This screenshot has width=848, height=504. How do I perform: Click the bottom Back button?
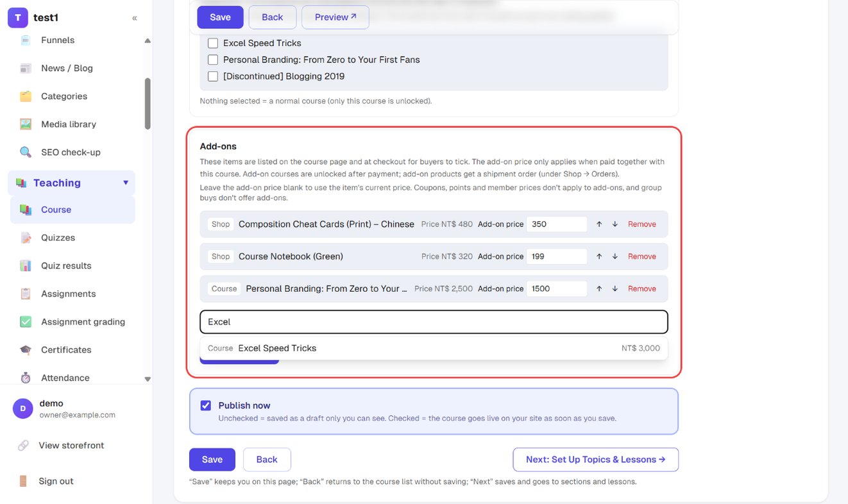267,460
